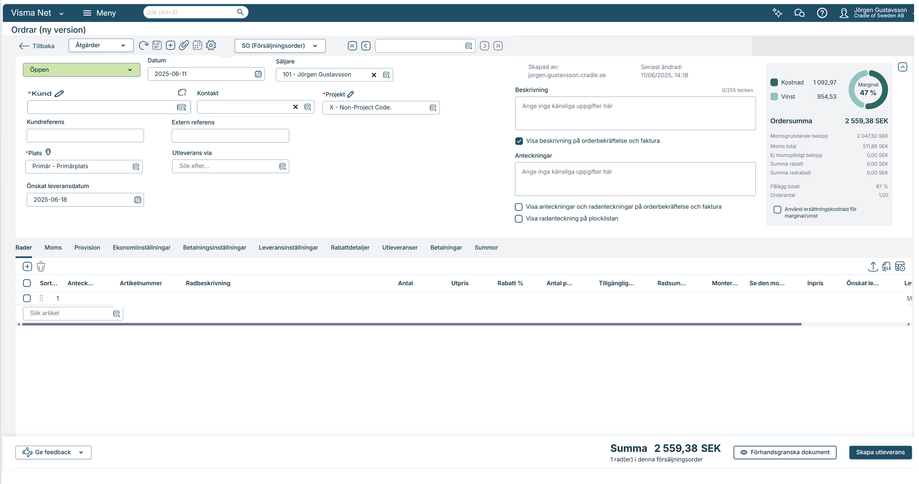Open order number lookup icon
The height and width of the screenshot is (484, 919).
click(468, 46)
